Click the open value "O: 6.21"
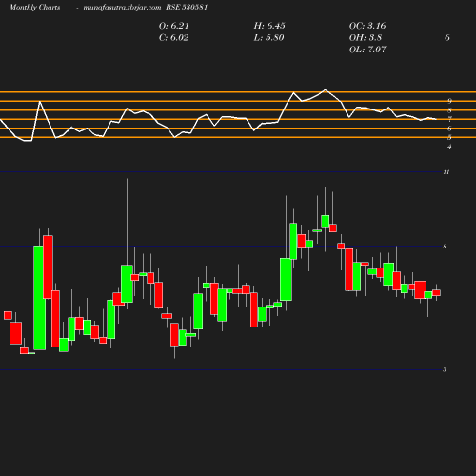Image resolution: width=476 pixels, height=476 pixels. tap(174, 26)
